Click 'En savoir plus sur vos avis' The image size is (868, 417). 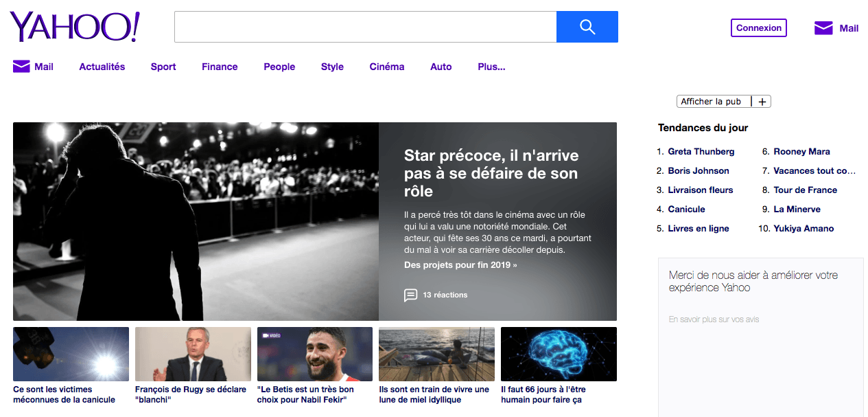[x=714, y=319]
